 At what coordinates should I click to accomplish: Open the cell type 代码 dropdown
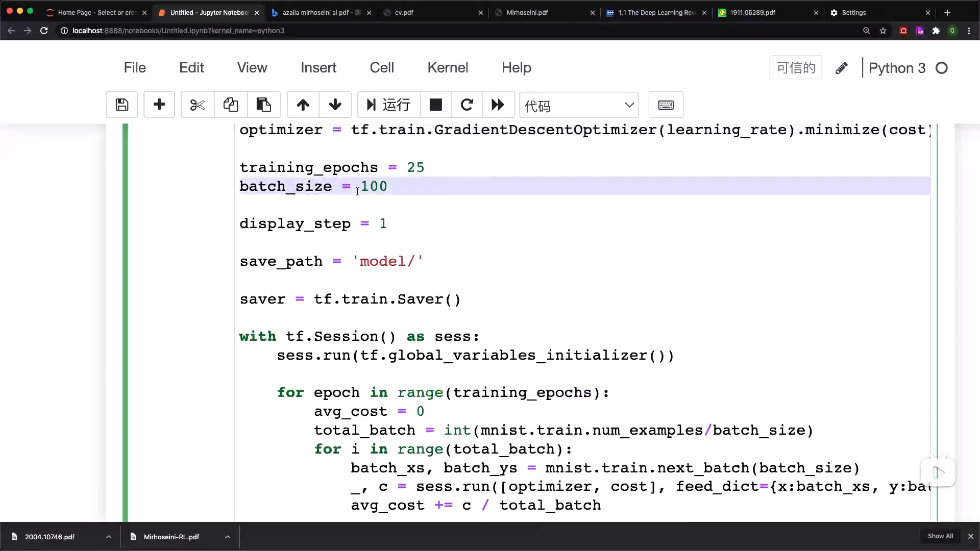pyautogui.click(x=579, y=106)
